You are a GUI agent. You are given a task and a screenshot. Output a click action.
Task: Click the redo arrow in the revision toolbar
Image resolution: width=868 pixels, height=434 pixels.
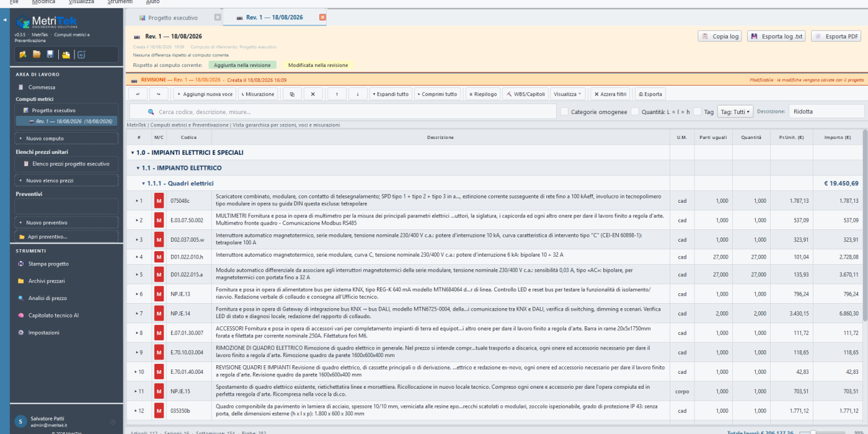pos(159,94)
